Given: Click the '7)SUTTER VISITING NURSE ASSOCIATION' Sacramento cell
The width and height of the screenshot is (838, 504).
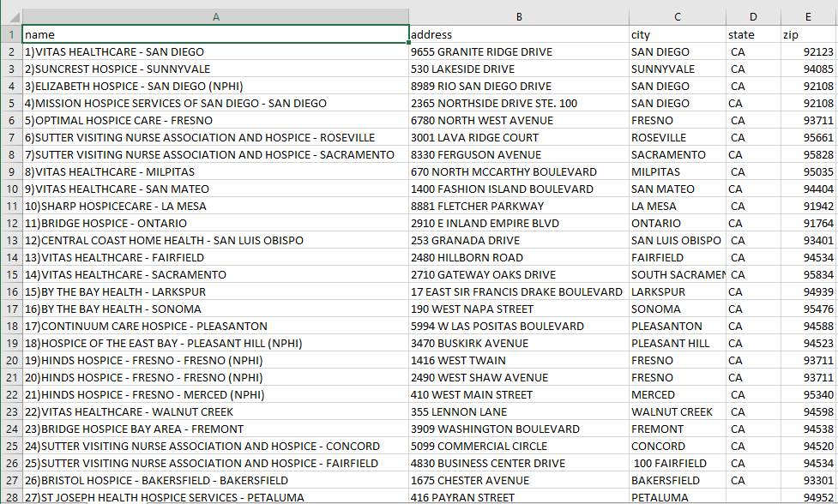Looking at the screenshot, I should [216, 155].
